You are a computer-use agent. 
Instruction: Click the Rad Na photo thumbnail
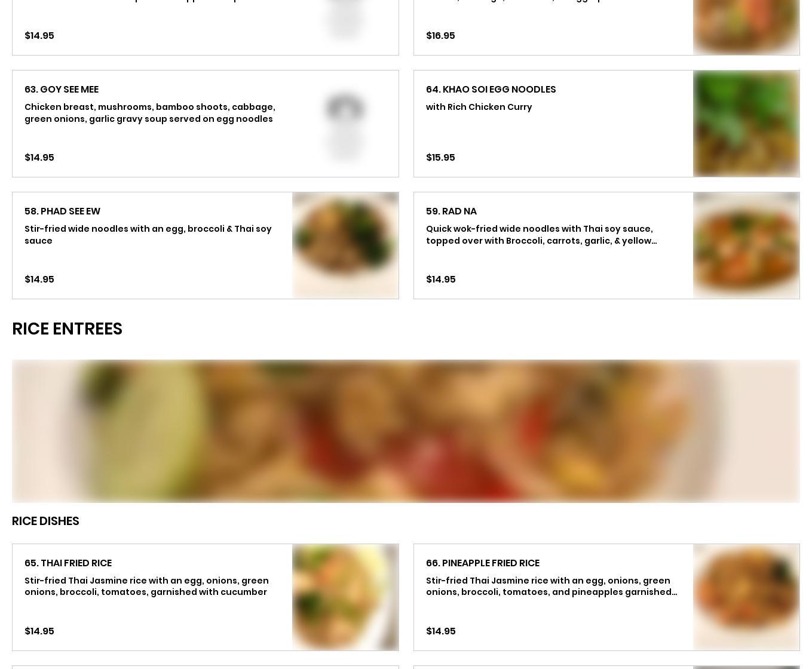coord(746,245)
